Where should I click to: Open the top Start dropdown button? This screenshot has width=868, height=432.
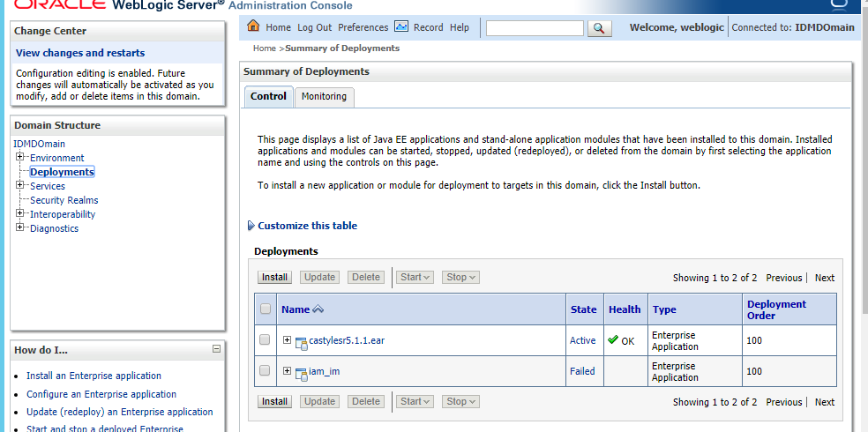[415, 277]
